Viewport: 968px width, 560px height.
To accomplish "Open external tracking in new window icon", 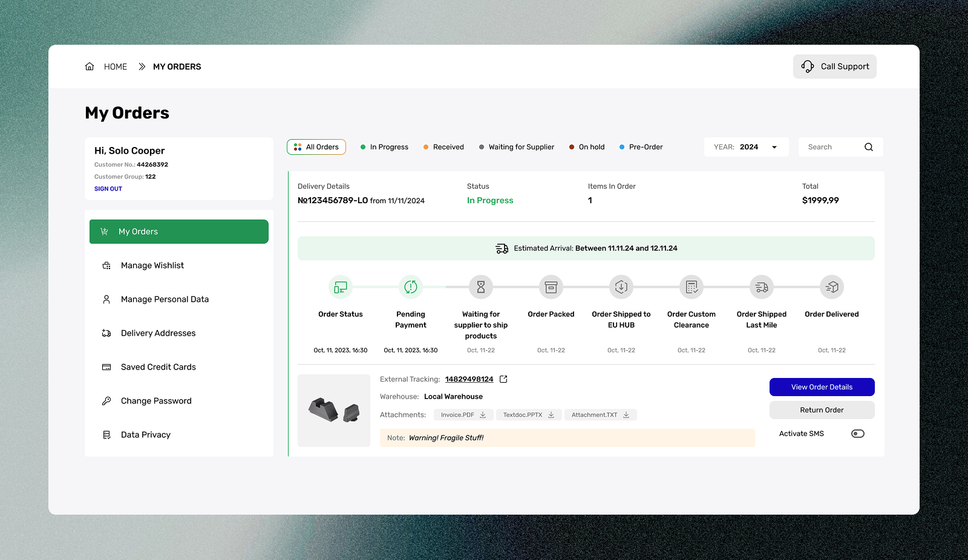I will [504, 379].
